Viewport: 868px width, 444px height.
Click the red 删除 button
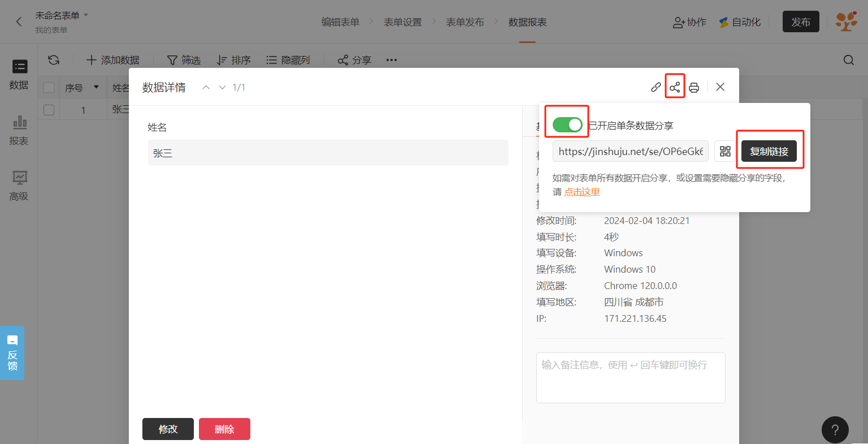pyautogui.click(x=224, y=429)
